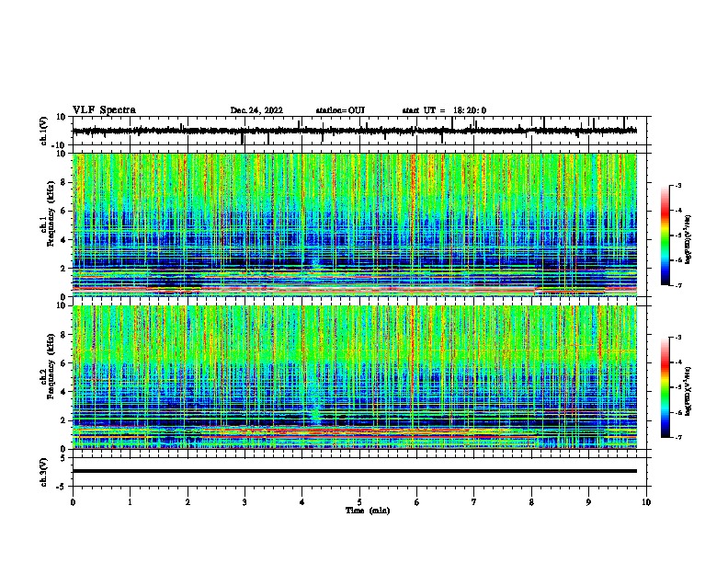Select the "Time (min)" axis label
728x563 pixels.
368,511
